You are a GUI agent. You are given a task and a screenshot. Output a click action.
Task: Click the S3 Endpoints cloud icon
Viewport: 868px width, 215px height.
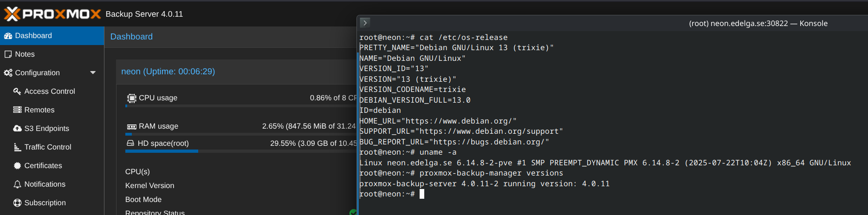point(17,129)
